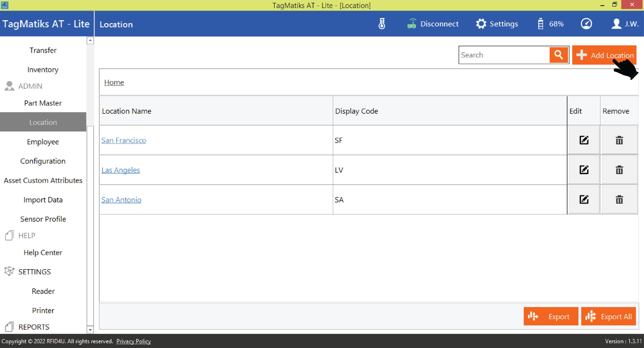644x348 pixels.
Task: Open the Privacy Policy link
Action: click(133, 341)
